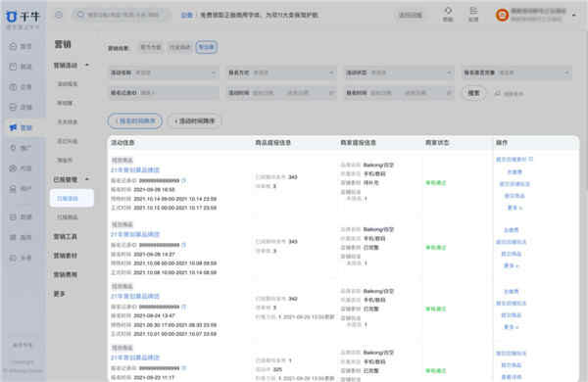This screenshot has width=588, height=382.
Task: Click the collapse-menu circle icon beside search box
Action: coord(59,15)
